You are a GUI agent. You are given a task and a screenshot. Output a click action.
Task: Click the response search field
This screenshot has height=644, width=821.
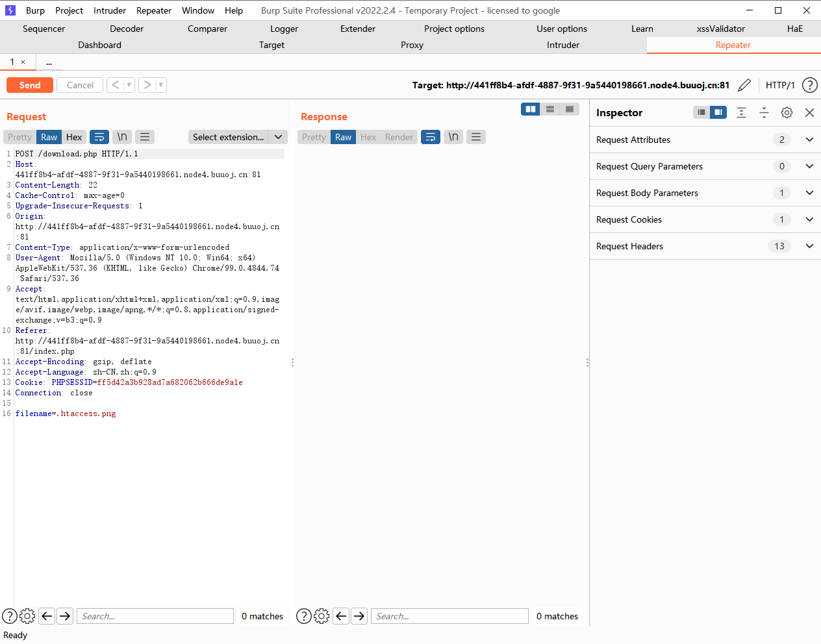pyautogui.click(x=449, y=616)
